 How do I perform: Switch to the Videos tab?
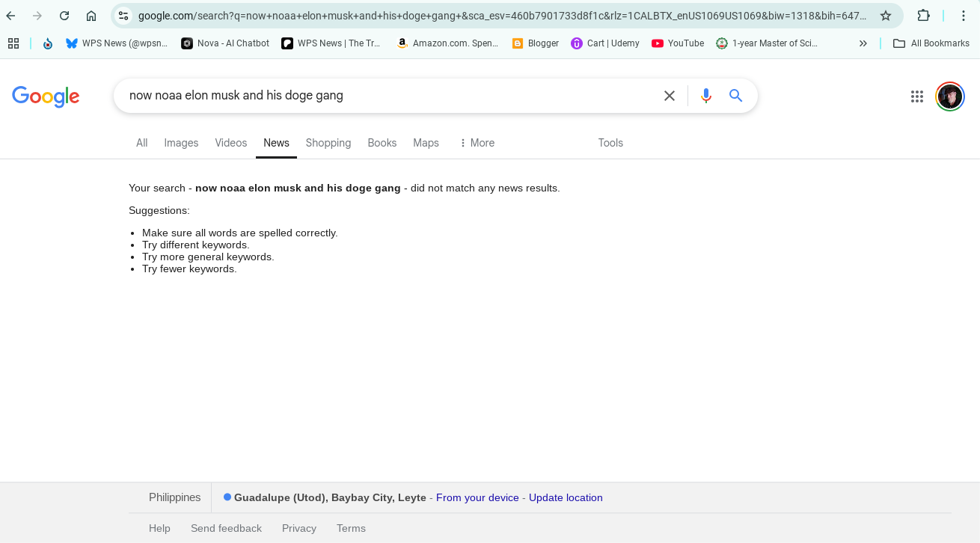230,143
